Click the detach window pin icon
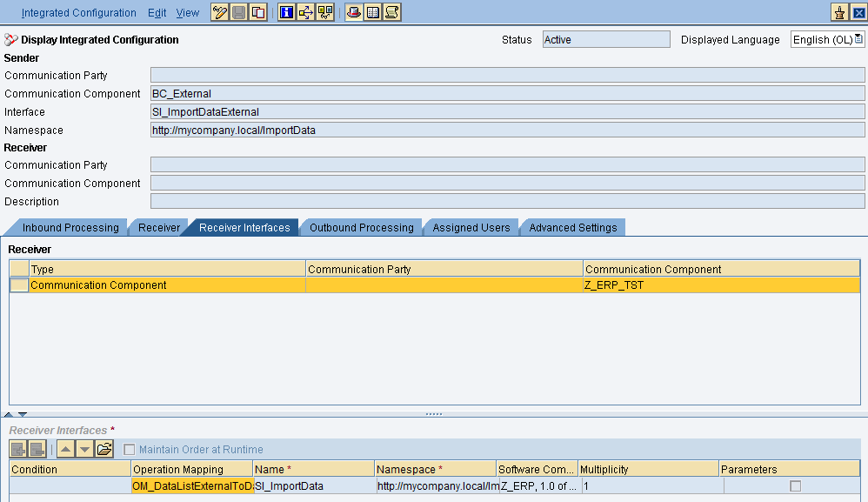This screenshot has width=868, height=502. (x=840, y=12)
